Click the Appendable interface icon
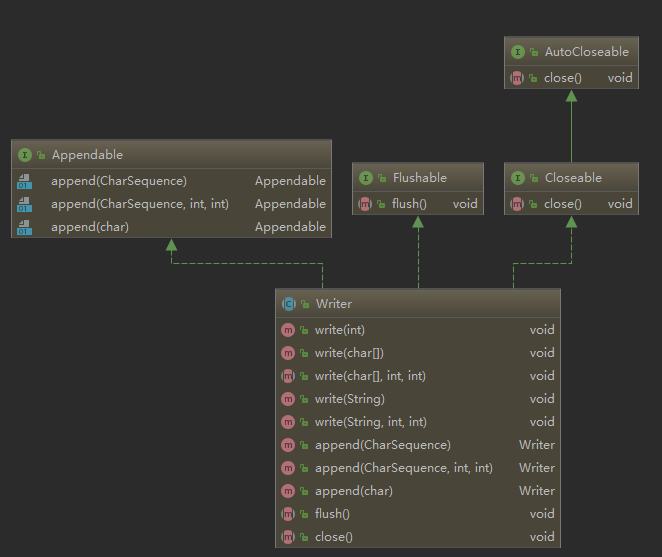Image resolution: width=662 pixels, height=557 pixels. tap(25, 155)
